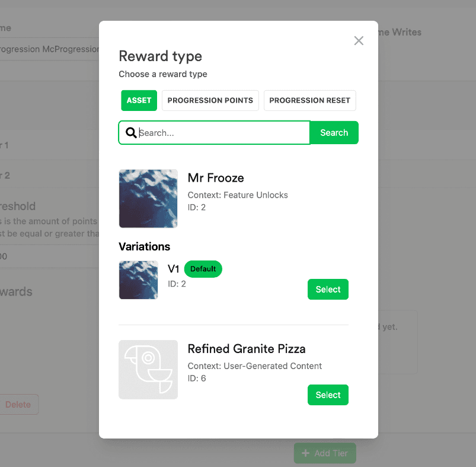The image size is (476, 467).
Task: Click the V1 variation label
Action: 173,269
